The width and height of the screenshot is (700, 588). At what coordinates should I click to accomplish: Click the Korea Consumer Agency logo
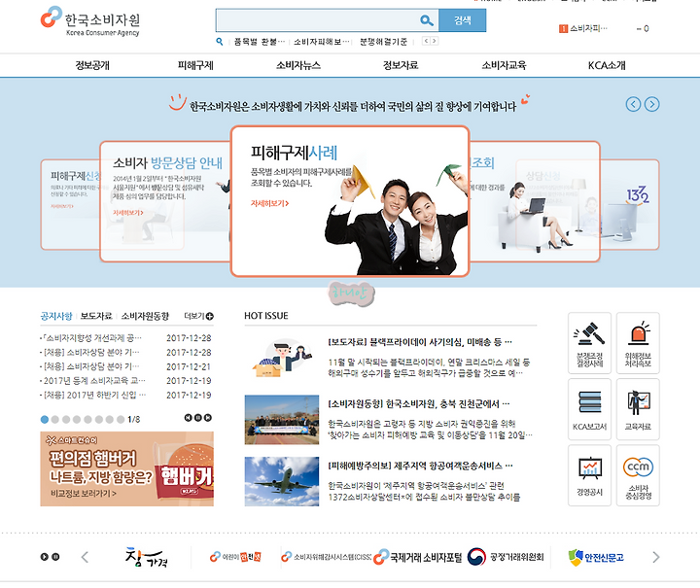tap(90, 21)
